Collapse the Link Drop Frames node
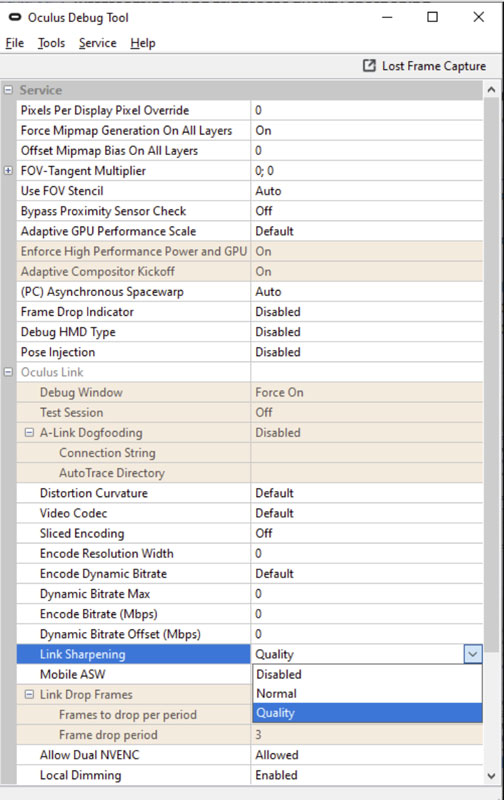Image resolution: width=504 pixels, height=800 pixels. 29,694
